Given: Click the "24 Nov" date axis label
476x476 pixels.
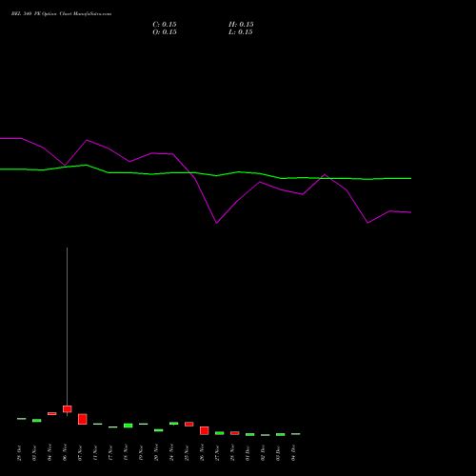Looking at the screenshot, I should coord(171,453).
